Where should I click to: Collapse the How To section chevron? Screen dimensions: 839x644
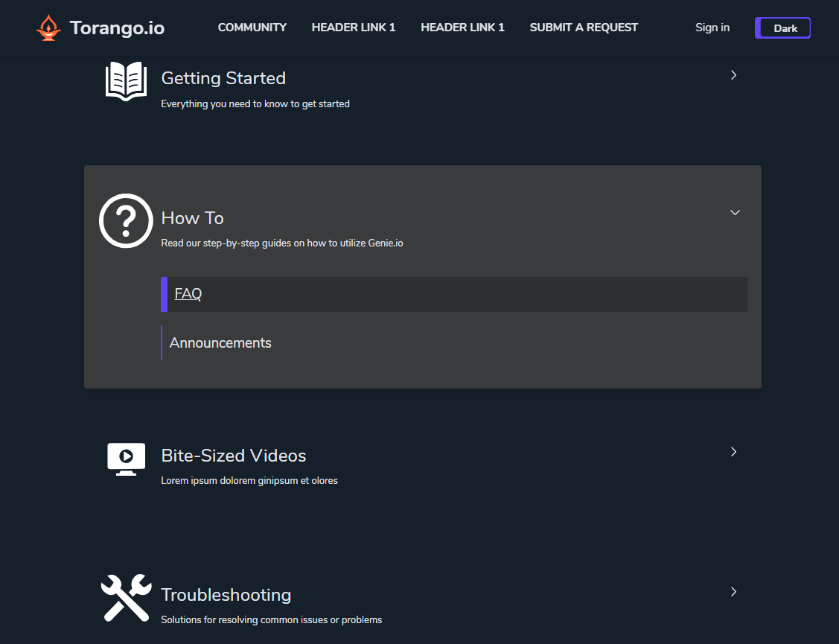pyautogui.click(x=735, y=213)
